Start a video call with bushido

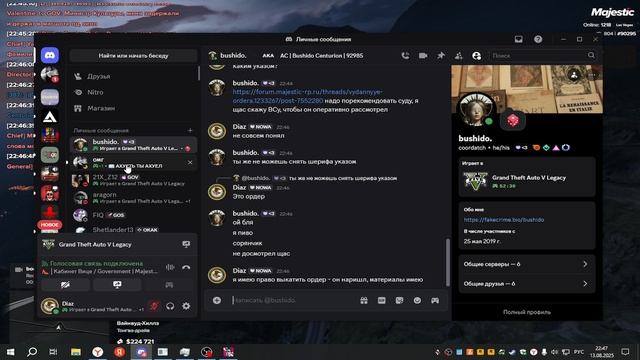coord(423,56)
